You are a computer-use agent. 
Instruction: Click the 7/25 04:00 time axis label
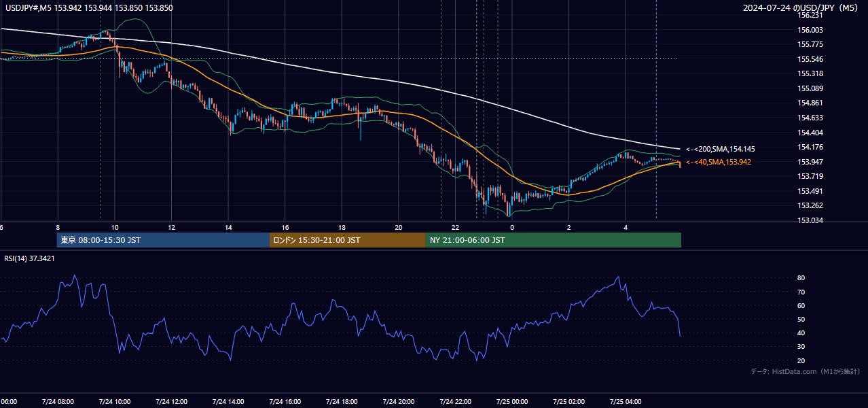point(626,402)
